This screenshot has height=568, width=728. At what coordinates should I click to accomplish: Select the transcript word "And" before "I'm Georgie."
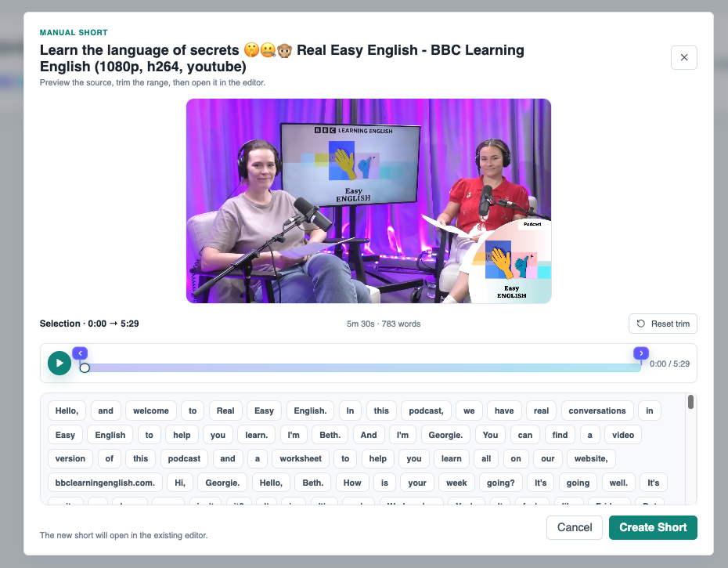(369, 435)
